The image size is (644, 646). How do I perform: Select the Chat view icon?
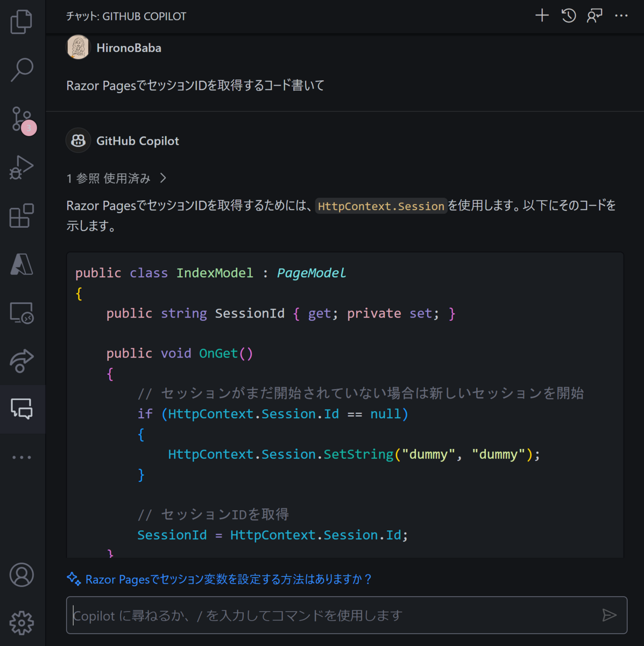tap(22, 409)
